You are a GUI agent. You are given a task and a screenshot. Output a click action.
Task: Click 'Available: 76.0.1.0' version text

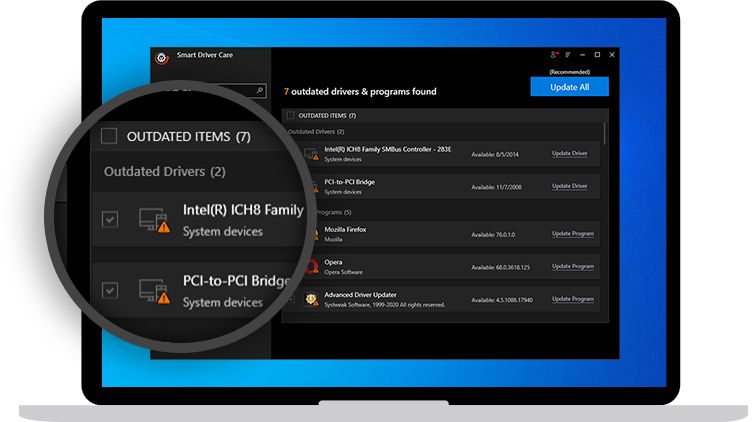(493, 235)
